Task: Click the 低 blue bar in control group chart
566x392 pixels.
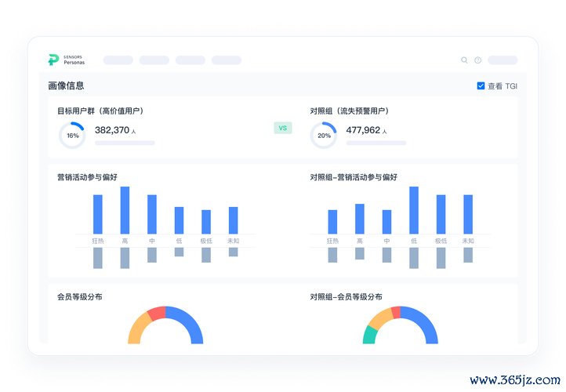Action: (414, 210)
